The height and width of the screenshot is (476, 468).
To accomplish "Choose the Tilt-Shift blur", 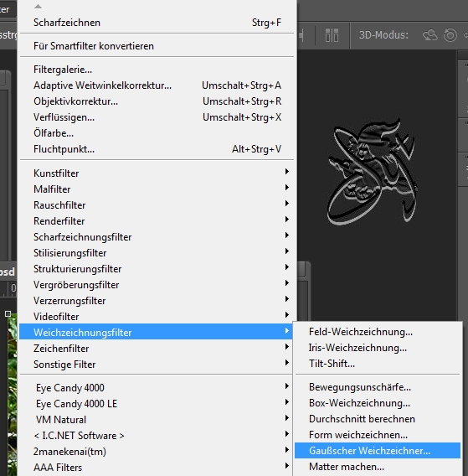I will (x=378, y=364).
